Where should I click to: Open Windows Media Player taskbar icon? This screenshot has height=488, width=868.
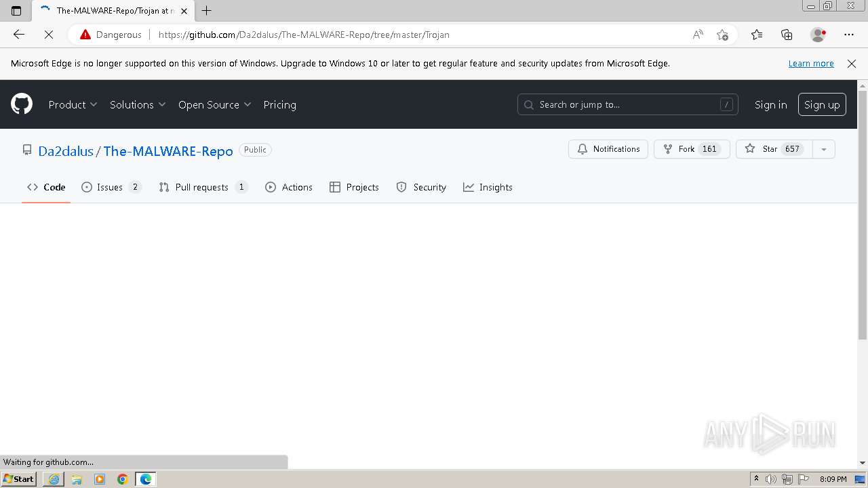pos(100,479)
